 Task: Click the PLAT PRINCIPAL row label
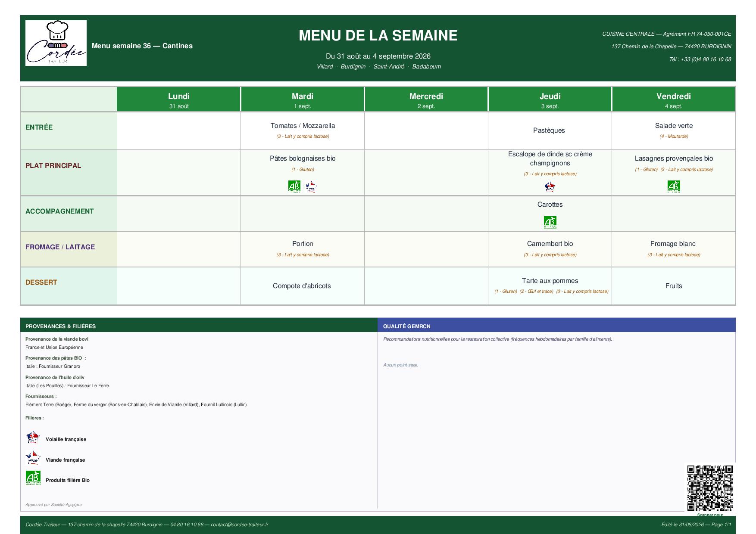pos(53,165)
